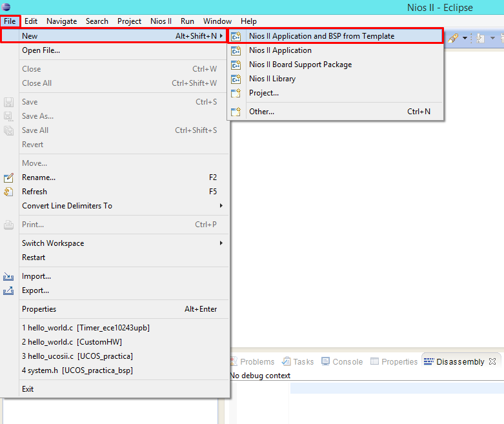Click the 'No debug context' text

tap(260, 376)
